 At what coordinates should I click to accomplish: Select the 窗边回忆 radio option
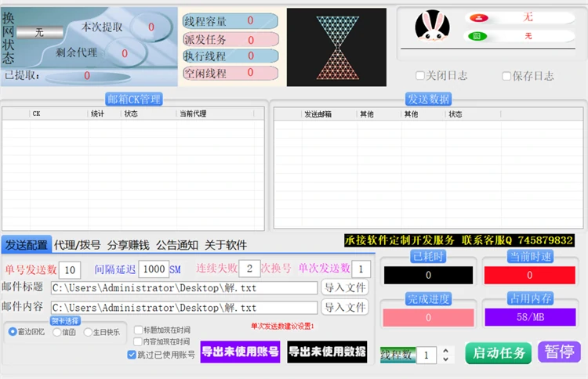(x=13, y=332)
